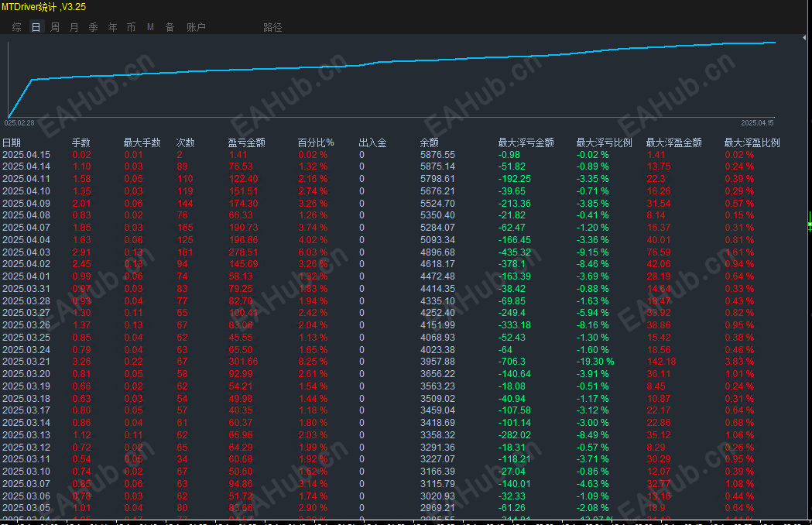The width and height of the screenshot is (812, 525).
Task: Click the 盈亏金额 column header
Action: [x=246, y=142]
